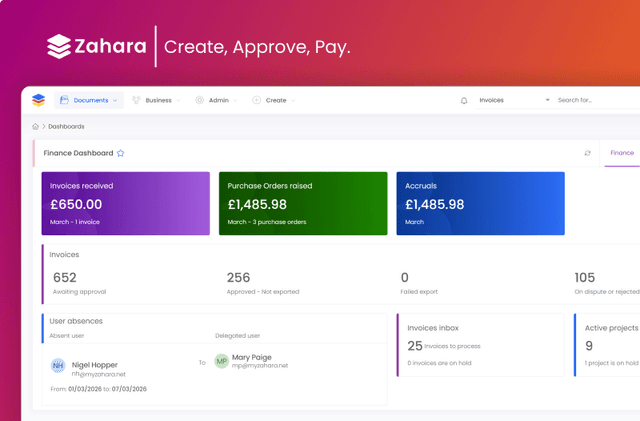The width and height of the screenshot is (640, 421).
Task: Click the 'March - 1 invoice' caption
Action: point(75,222)
